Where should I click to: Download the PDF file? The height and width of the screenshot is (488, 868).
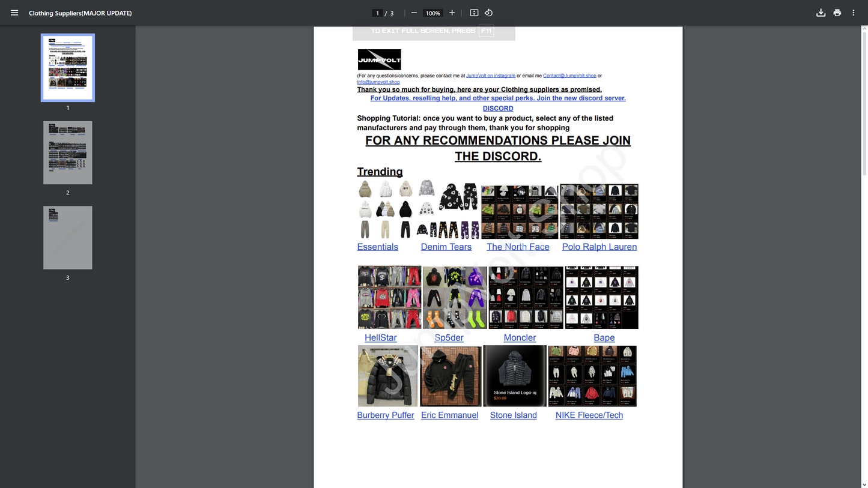pos(821,13)
